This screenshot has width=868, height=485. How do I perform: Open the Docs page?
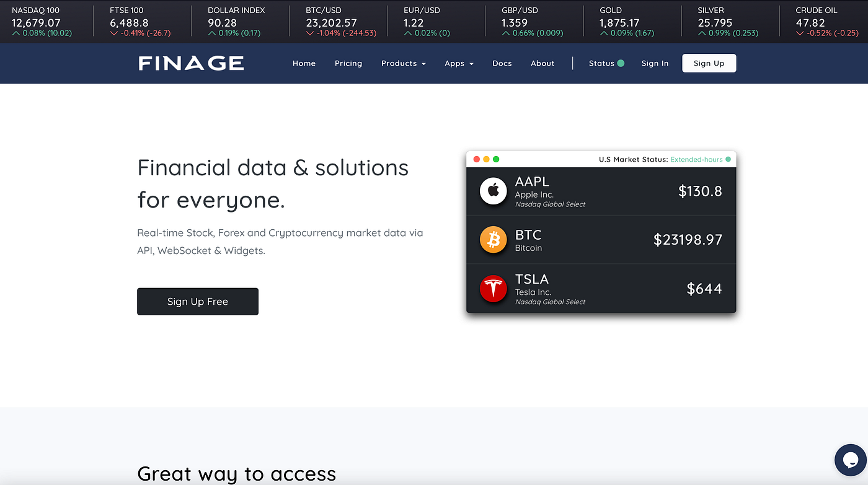click(502, 63)
